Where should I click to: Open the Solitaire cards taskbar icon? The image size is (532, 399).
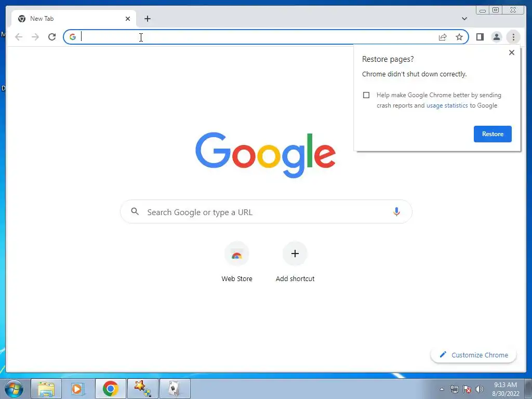pos(175,389)
